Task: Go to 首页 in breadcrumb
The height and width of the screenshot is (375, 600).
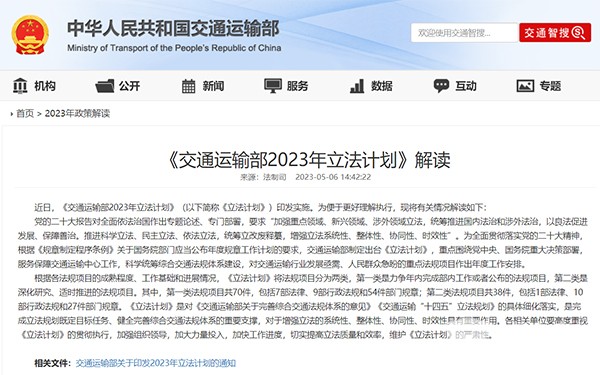Action: click(x=25, y=113)
